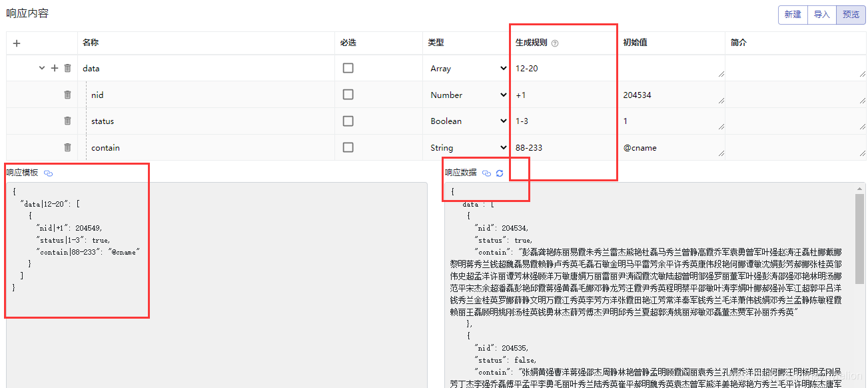Viewport: 868px width, 388px height.
Task: Delete the contain field with trash icon
Action: [x=67, y=147]
